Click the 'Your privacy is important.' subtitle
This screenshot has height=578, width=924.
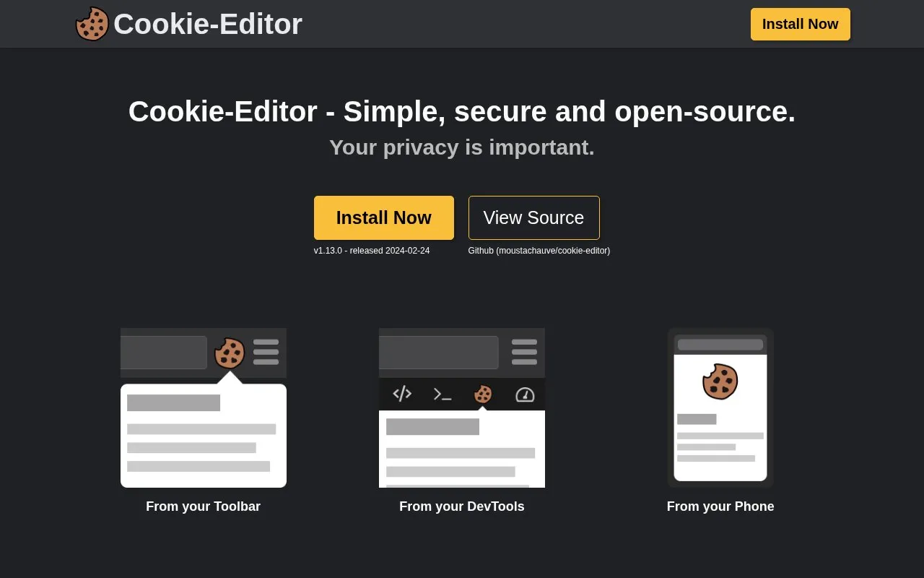pos(462,147)
